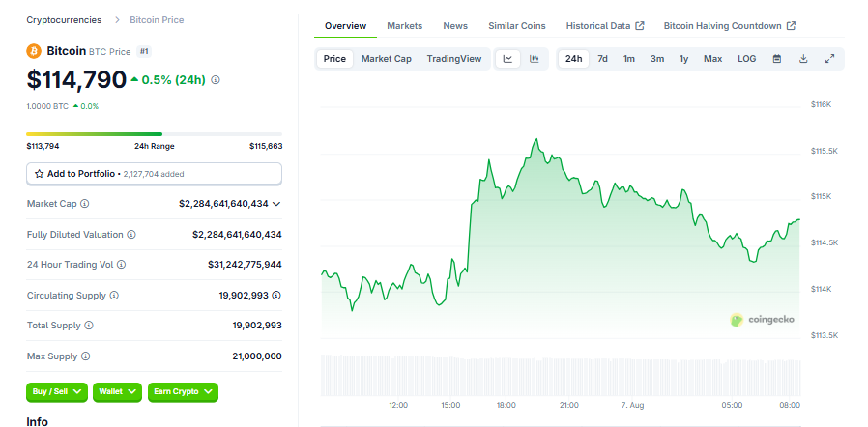Click Add to Portfolio button

pos(154,174)
